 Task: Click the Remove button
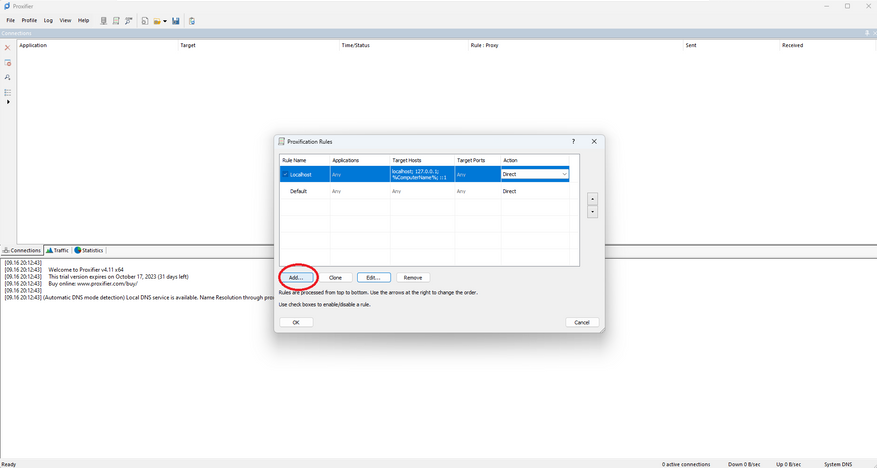pos(413,277)
